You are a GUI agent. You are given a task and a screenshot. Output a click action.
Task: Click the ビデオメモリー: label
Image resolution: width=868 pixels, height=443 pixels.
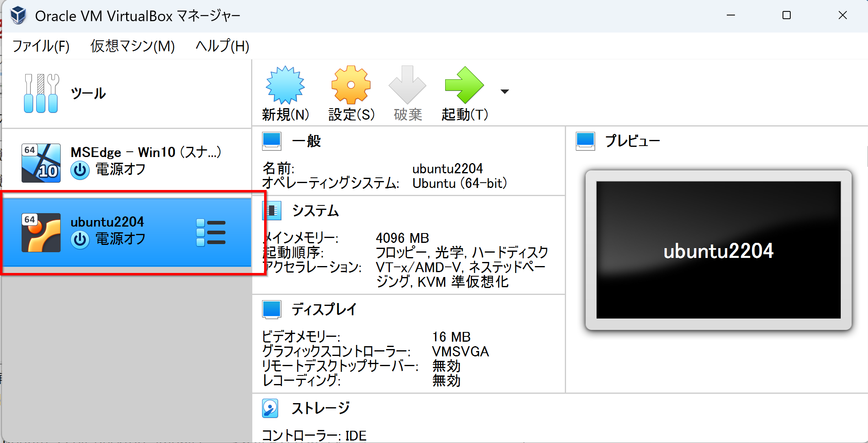pyautogui.click(x=301, y=337)
